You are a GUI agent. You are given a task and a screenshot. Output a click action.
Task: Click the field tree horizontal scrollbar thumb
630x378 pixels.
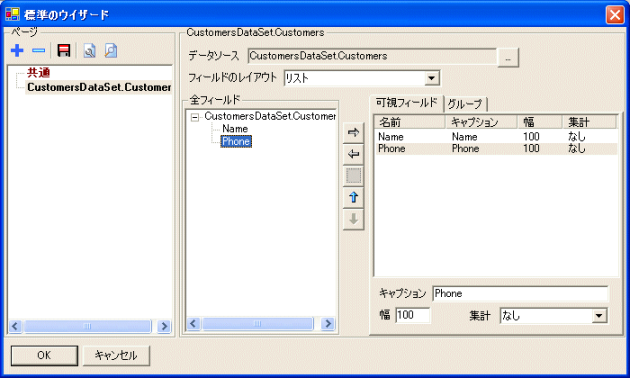pyautogui.click(x=258, y=323)
